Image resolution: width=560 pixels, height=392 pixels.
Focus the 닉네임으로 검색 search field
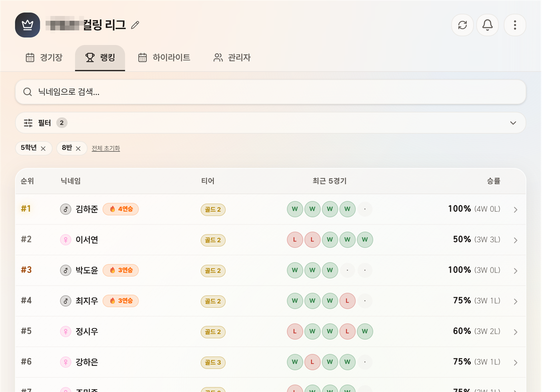point(270,92)
